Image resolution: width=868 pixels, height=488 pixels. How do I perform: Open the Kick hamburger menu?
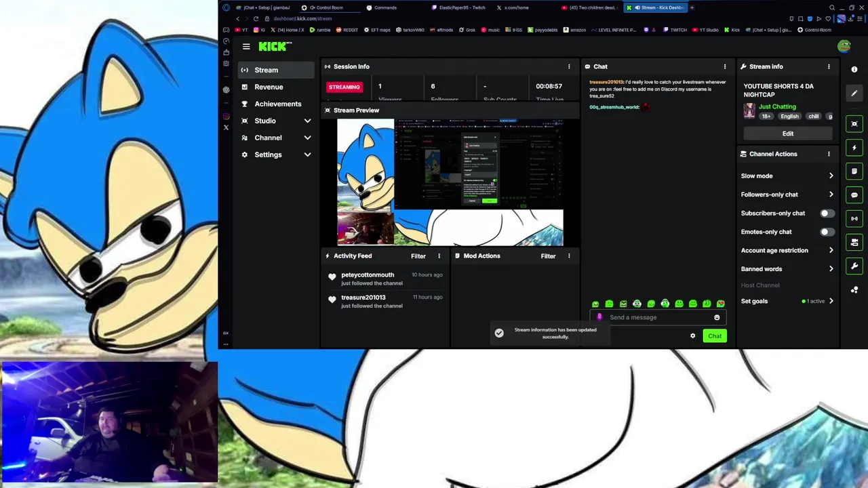[x=246, y=46]
